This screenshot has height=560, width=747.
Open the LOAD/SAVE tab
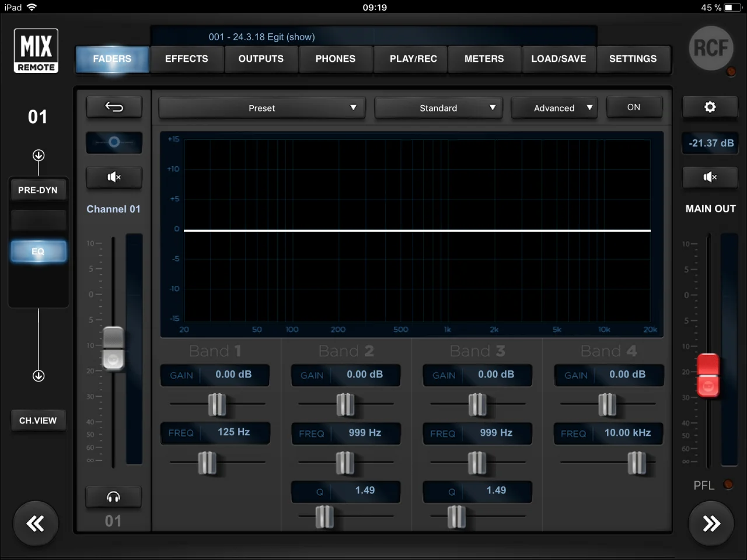(x=558, y=59)
